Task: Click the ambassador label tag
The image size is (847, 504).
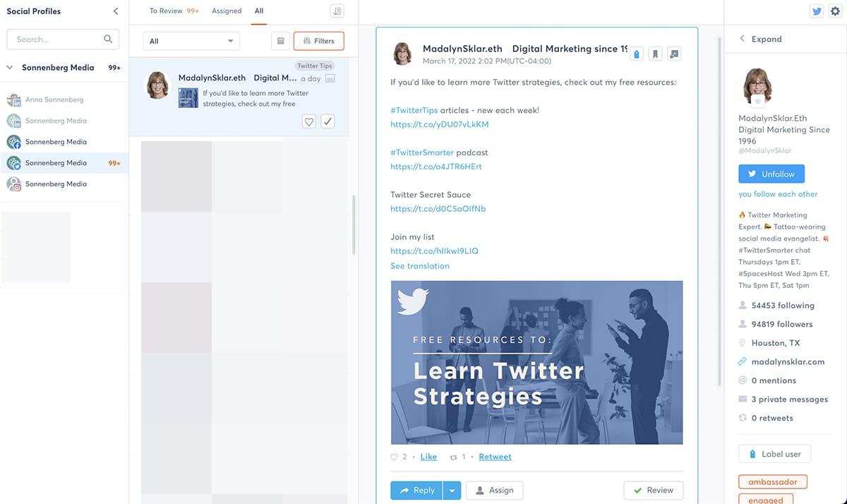Action: tap(773, 482)
